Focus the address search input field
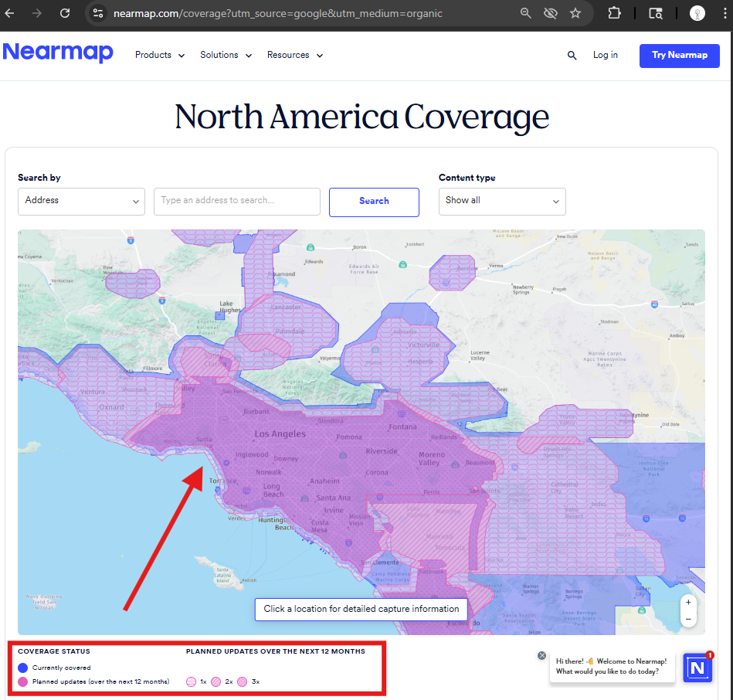The height and width of the screenshot is (700, 733). [x=237, y=202]
